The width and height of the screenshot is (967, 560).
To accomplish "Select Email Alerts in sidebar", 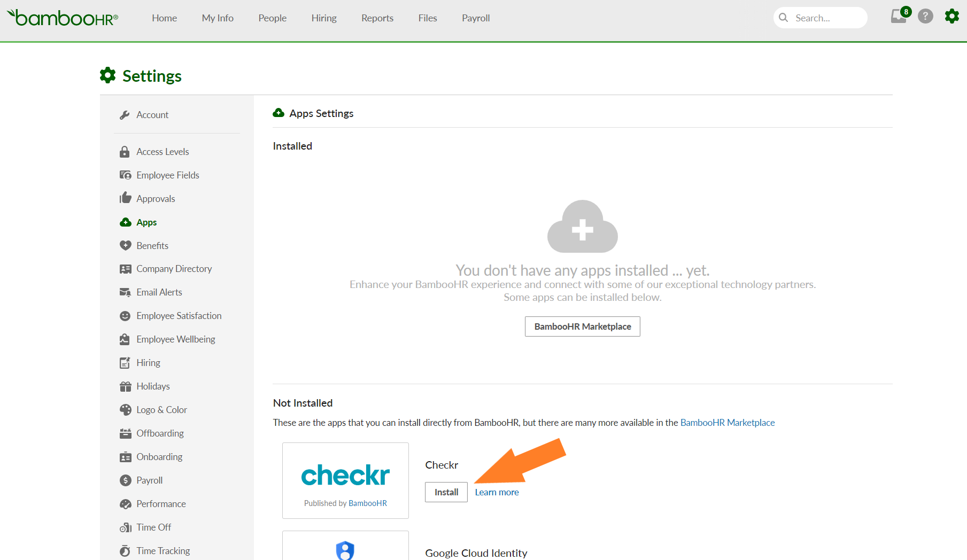I will (x=159, y=292).
